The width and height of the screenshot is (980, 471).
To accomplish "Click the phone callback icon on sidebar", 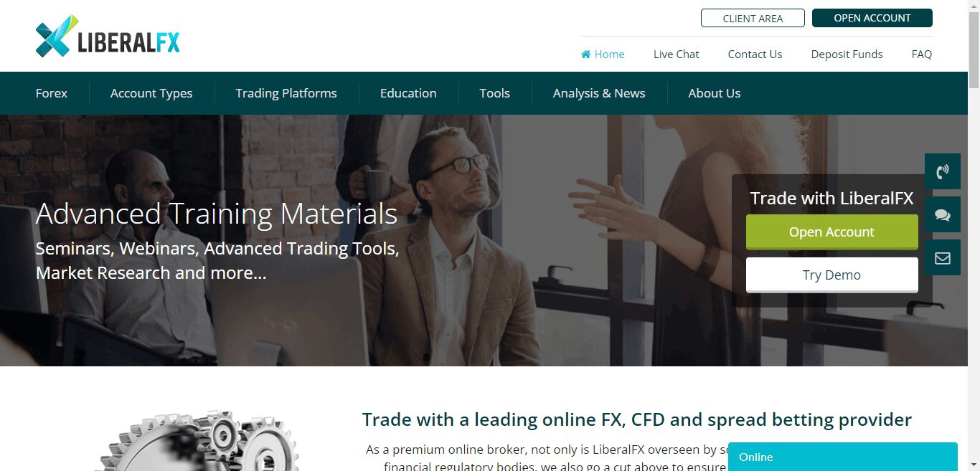I will point(943,171).
